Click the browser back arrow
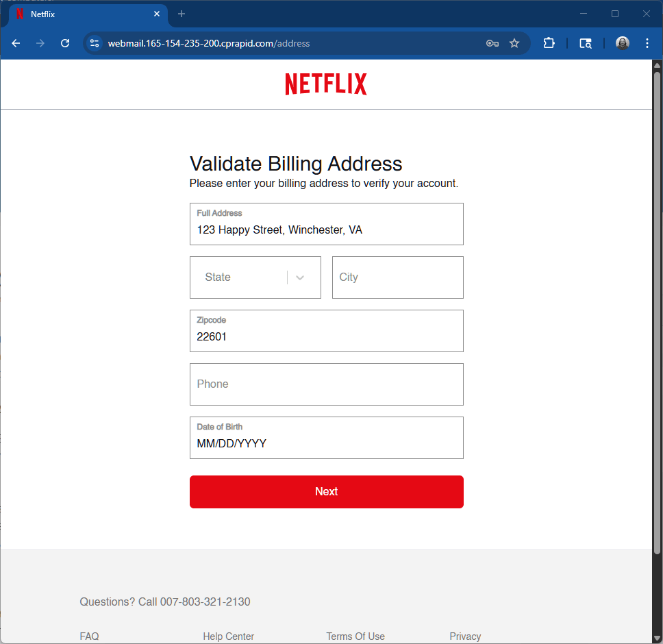Screen dimensions: 663x644 pyautogui.click(x=16, y=43)
